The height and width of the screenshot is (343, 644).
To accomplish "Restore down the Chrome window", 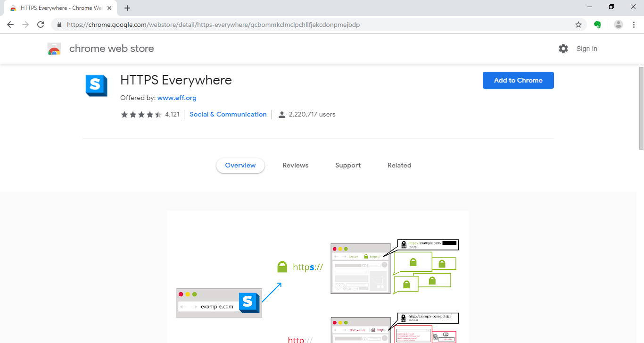I will click(x=611, y=7).
